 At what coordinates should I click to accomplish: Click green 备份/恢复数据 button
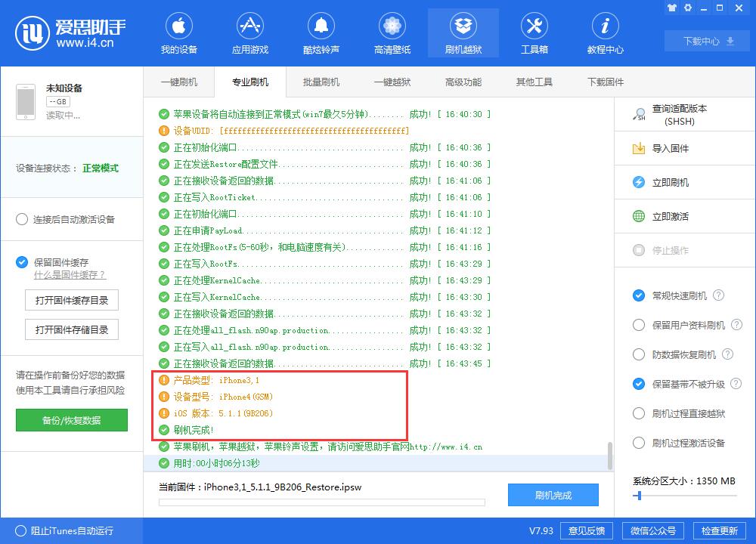coord(71,420)
